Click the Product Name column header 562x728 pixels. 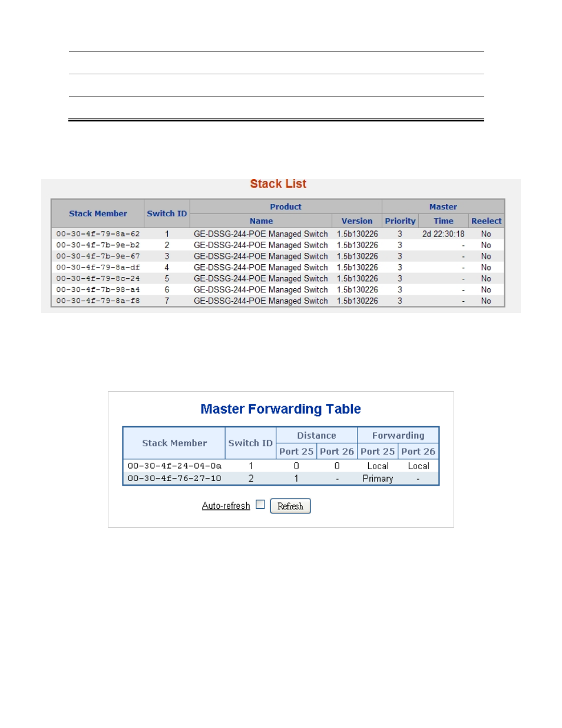(261, 221)
